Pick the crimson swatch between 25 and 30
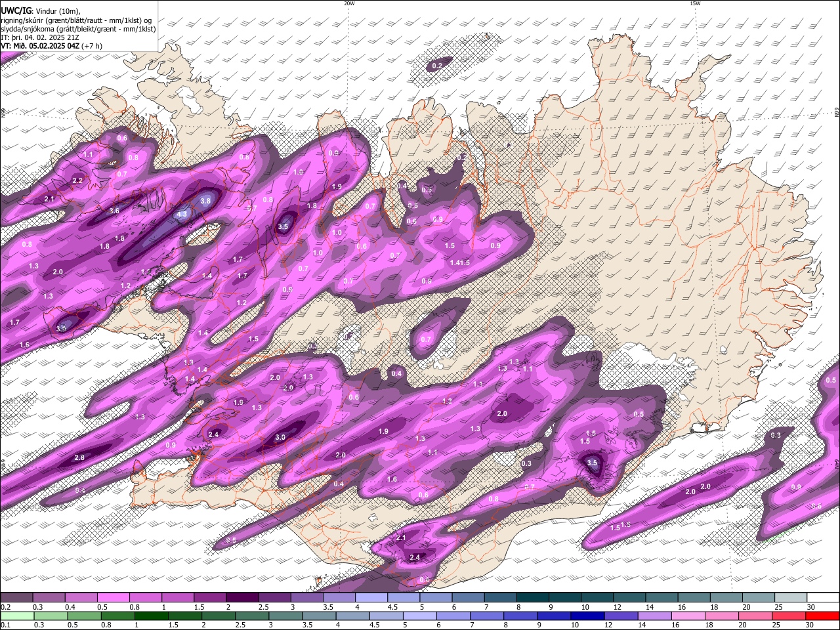 coord(789,616)
